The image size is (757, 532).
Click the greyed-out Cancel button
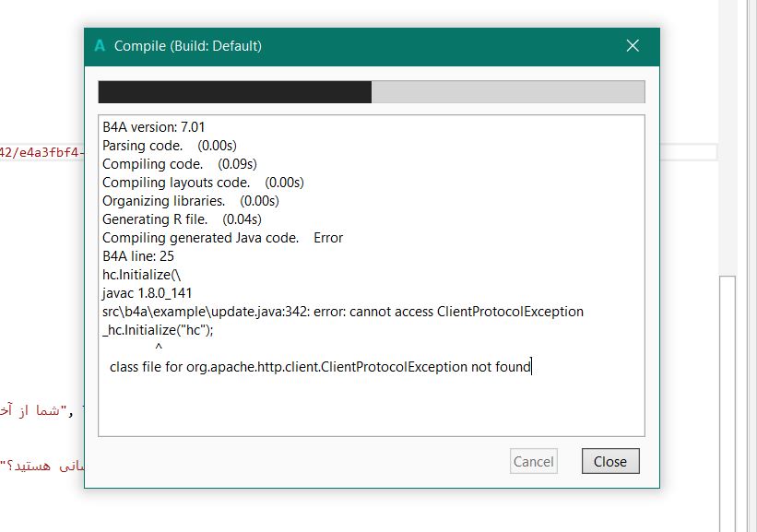coord(533,462)
